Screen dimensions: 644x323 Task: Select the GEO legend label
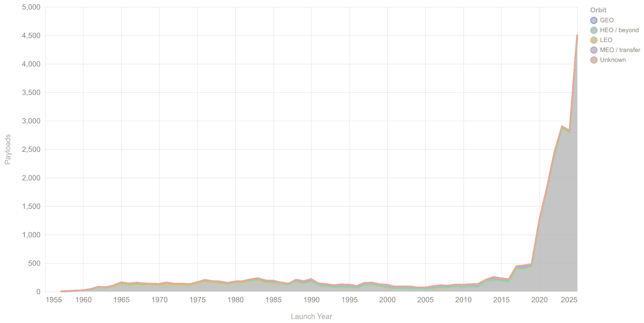(607, 20)
